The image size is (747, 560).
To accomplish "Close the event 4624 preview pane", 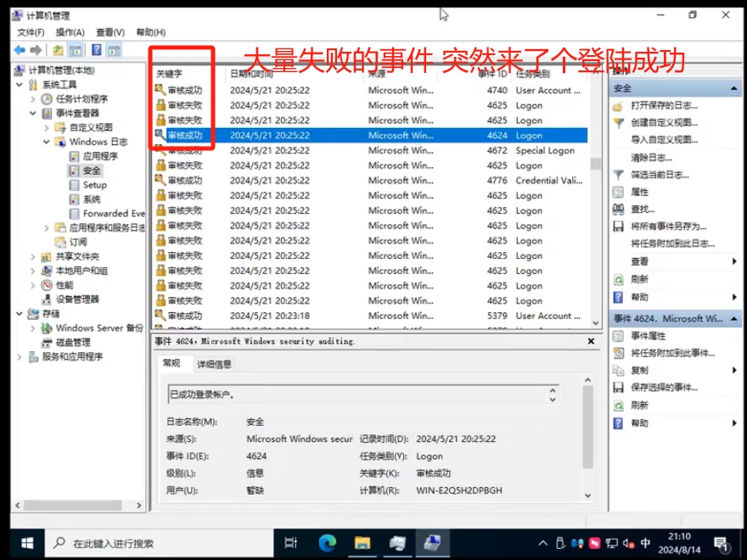I will (x=591, y=341).
